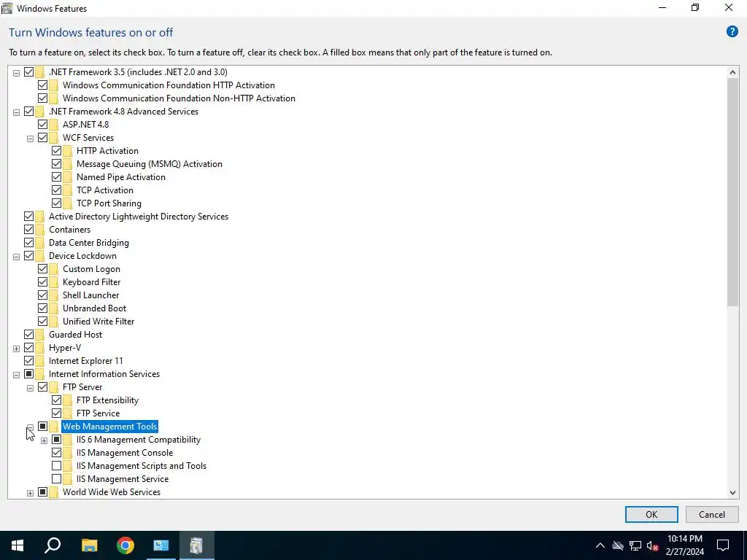Click the scroll up arrow

click(x=732, y=72)
